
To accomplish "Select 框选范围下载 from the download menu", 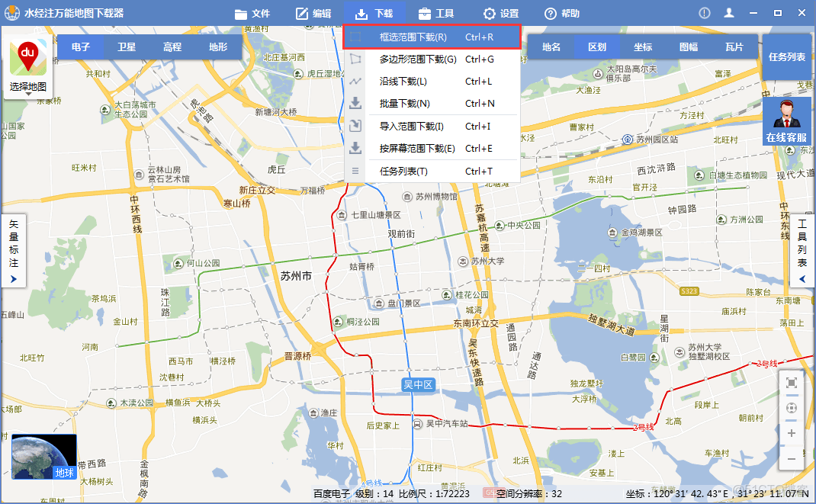I will coord(412,36).
